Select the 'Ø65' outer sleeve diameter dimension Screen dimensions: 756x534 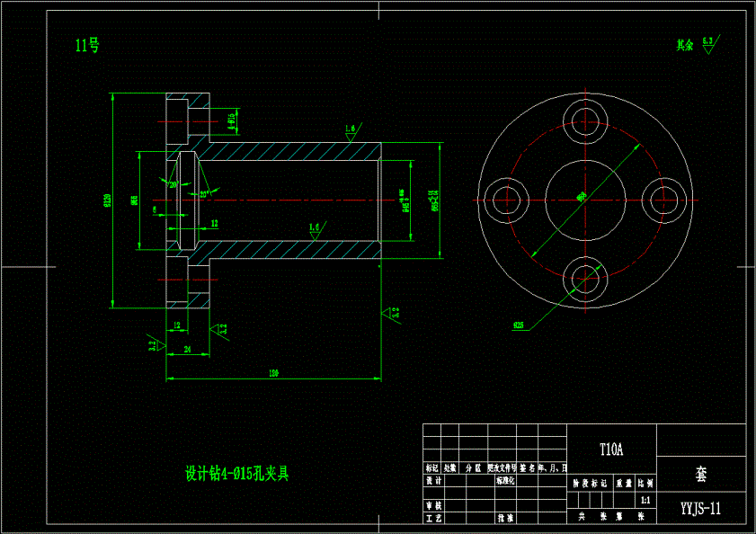[x=434, y=200]
